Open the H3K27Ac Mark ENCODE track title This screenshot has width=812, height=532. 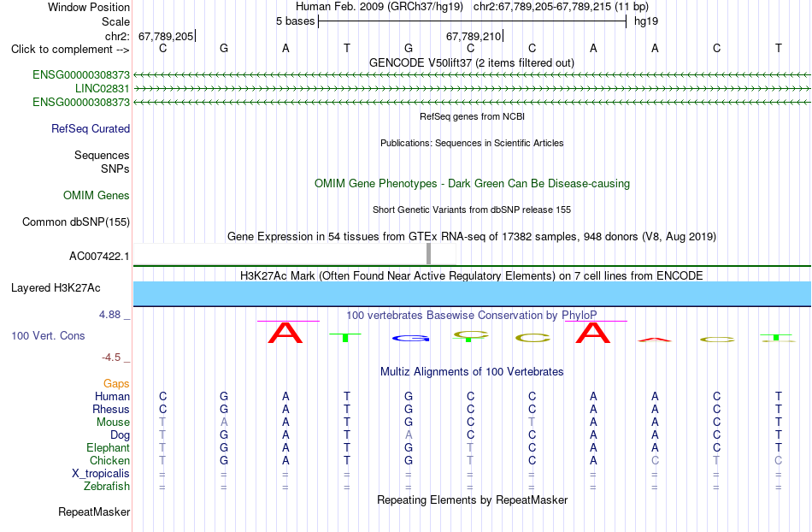(x=472, y=275)
